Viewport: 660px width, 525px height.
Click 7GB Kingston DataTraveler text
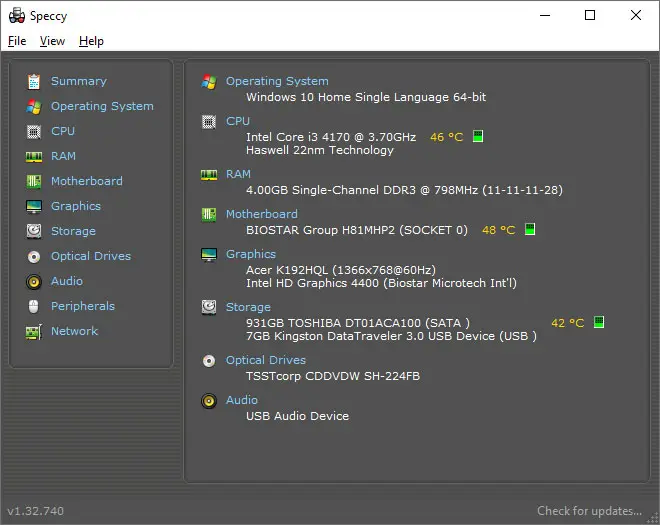pyautogui.click(x=391, y=336)
